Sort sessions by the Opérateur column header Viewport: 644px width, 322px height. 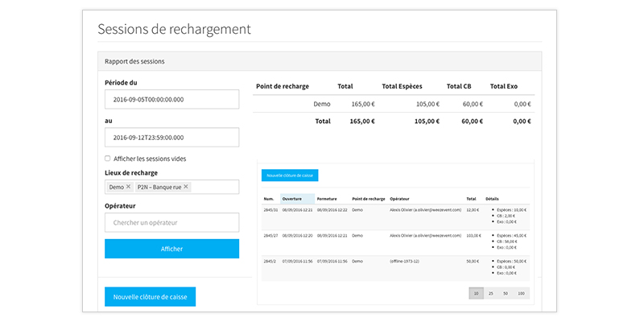pyautogui.click(x=399, y=199)
